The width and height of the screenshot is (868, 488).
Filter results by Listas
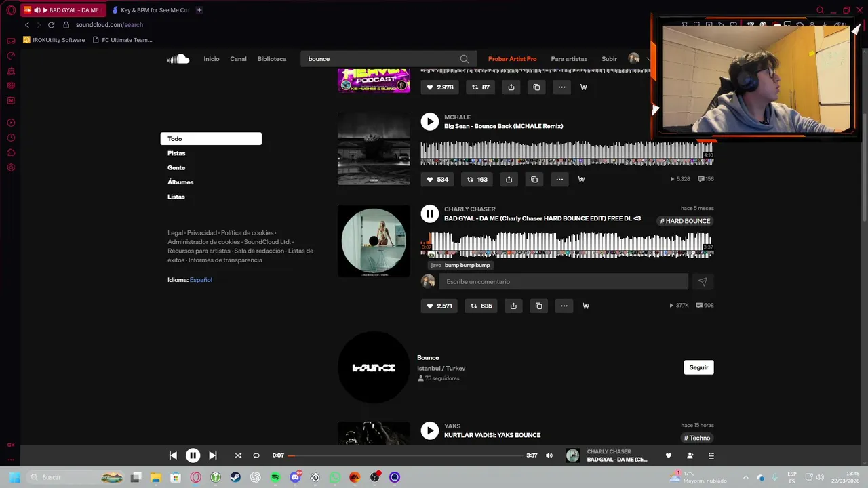click(176, 197)
